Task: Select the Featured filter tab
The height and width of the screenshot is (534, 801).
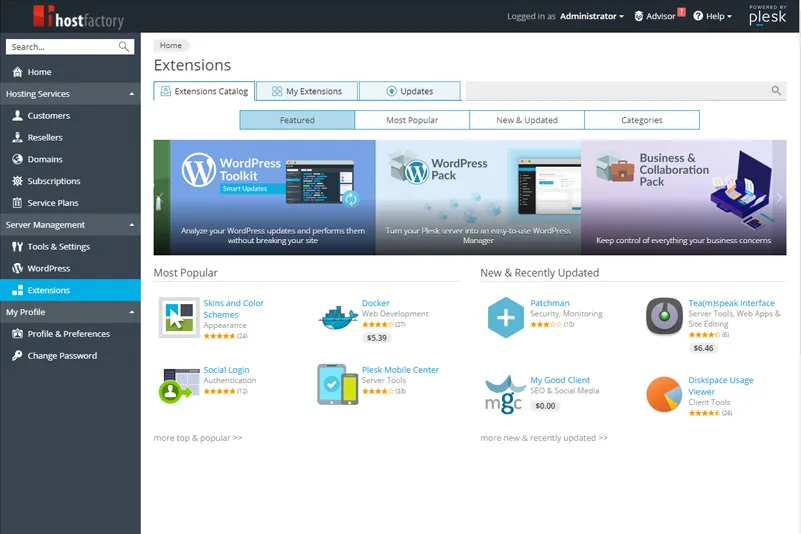Action: pyautogui.click(x=297, y=120)
